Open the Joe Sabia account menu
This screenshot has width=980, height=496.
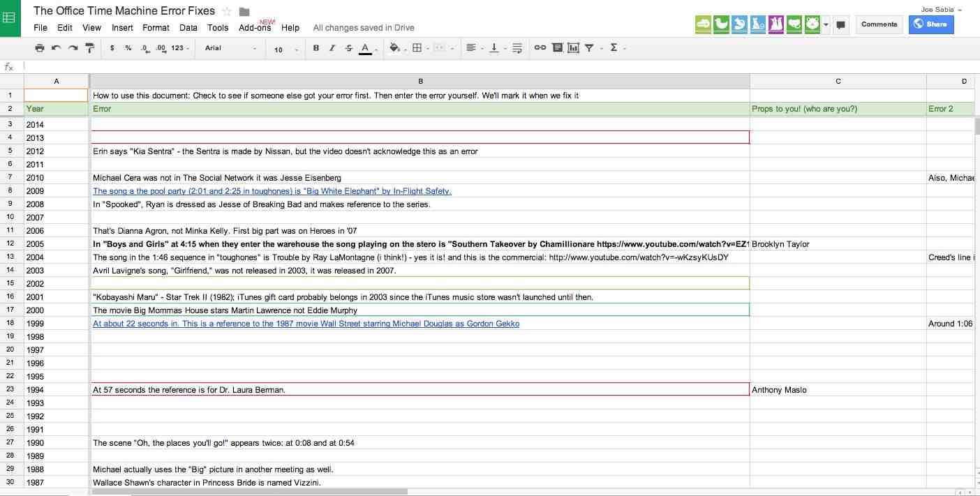942,10
